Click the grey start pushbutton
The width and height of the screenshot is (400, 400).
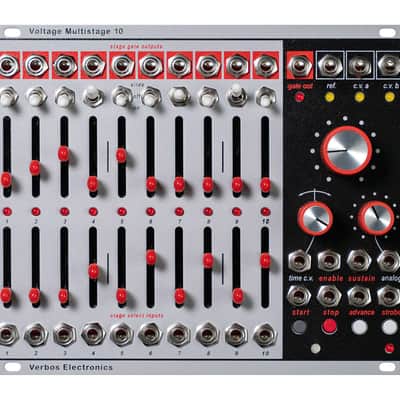[x=299, y=327]
